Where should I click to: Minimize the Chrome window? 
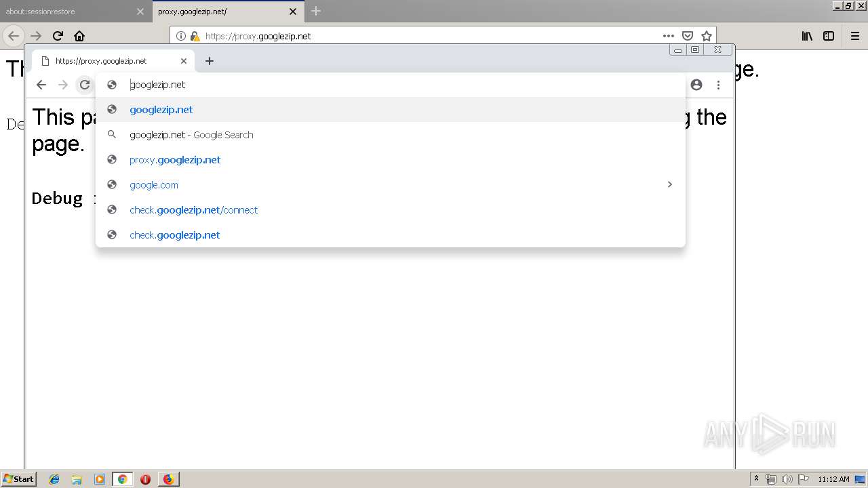(677, 49)
